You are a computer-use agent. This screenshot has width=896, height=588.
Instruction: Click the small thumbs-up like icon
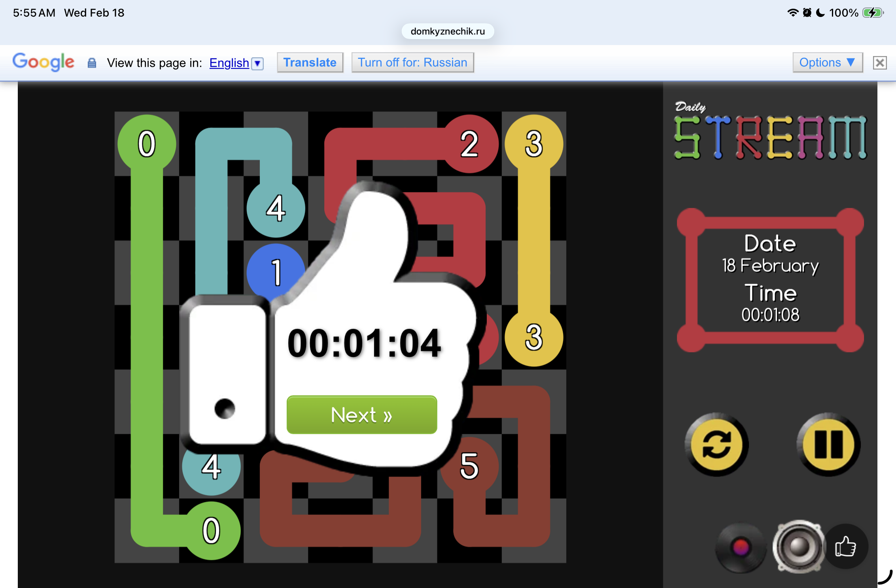845,547
